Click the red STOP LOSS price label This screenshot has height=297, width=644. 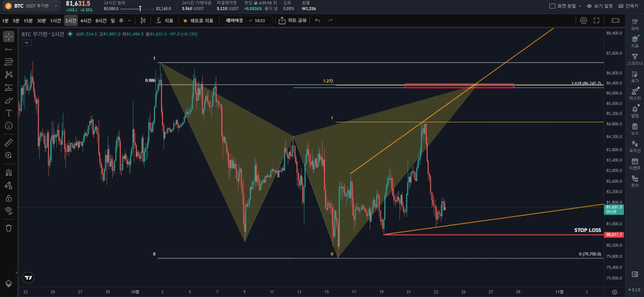[x=614, y=235]
